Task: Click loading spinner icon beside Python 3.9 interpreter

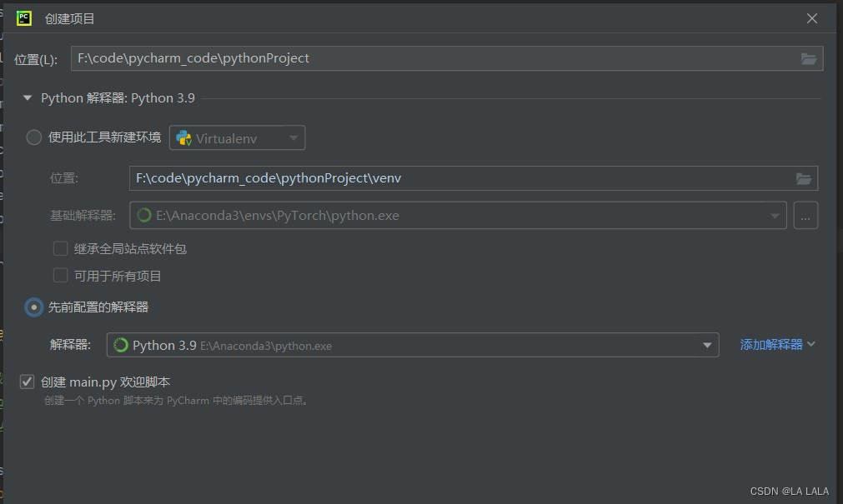Action: 121,345
